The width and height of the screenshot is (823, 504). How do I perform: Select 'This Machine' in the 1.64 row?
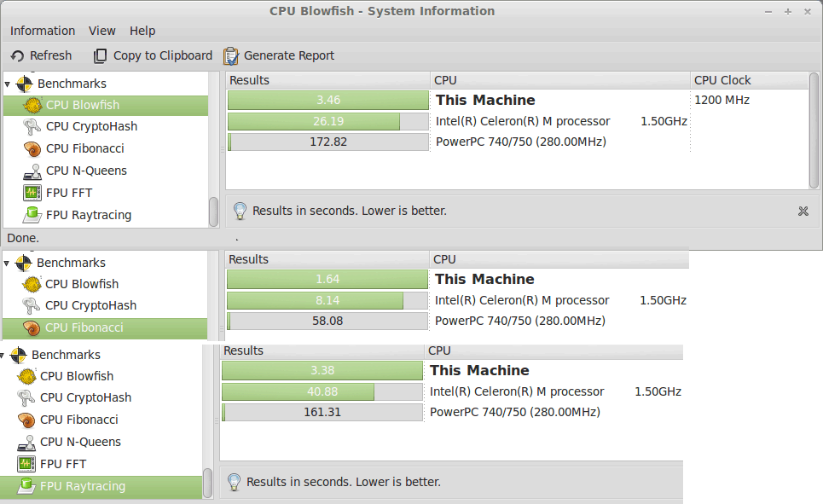point(484,280)
